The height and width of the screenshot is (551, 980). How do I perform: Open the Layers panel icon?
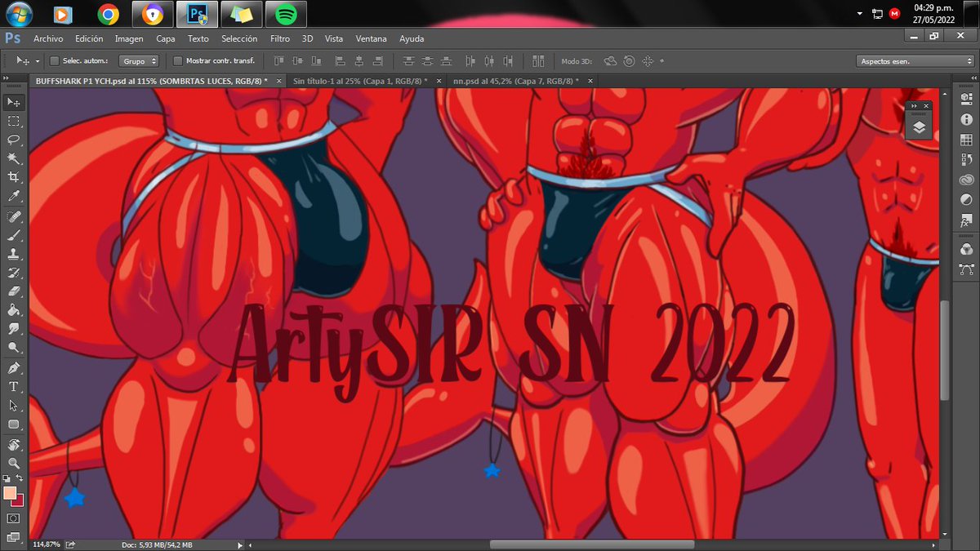point(919,127)
